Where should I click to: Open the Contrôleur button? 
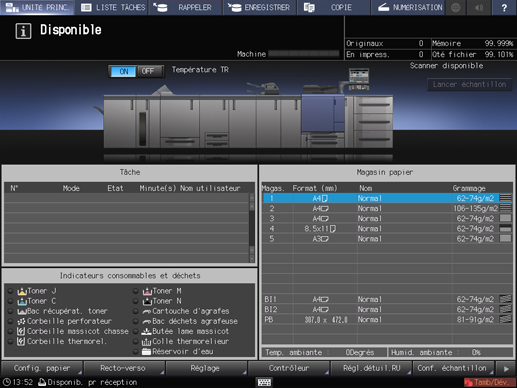point(288,368)
